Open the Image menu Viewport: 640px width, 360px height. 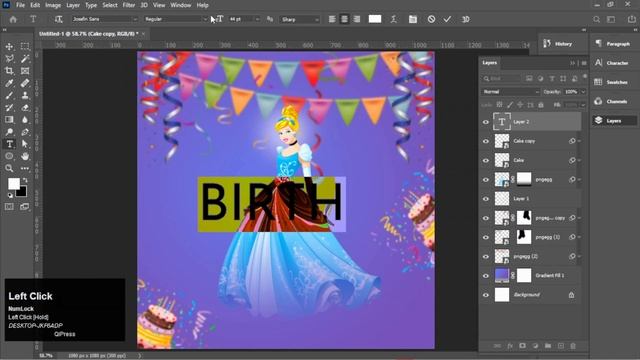(53, 5)
